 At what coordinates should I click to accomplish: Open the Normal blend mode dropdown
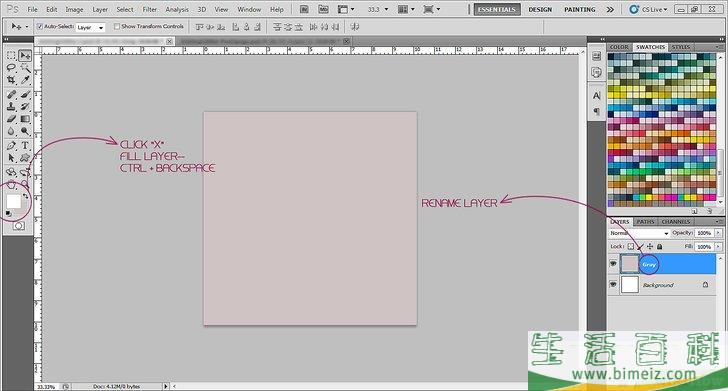(639, 233)
